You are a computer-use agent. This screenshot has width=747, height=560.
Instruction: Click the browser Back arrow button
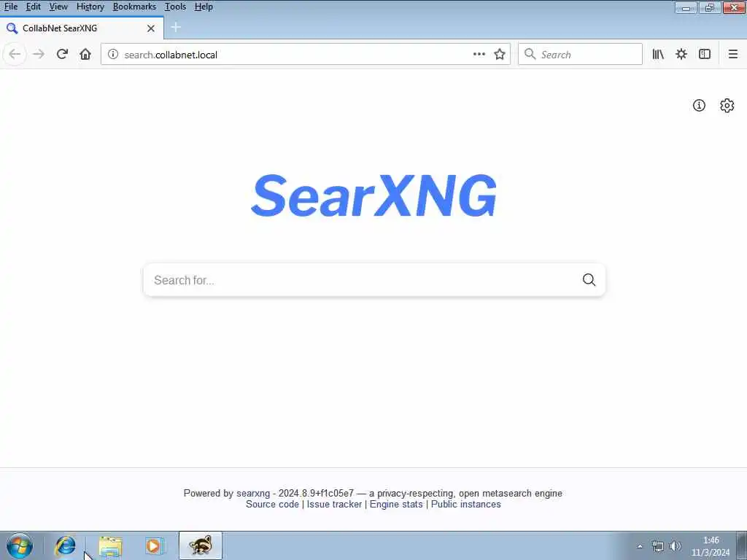click(x=15, y=54)
